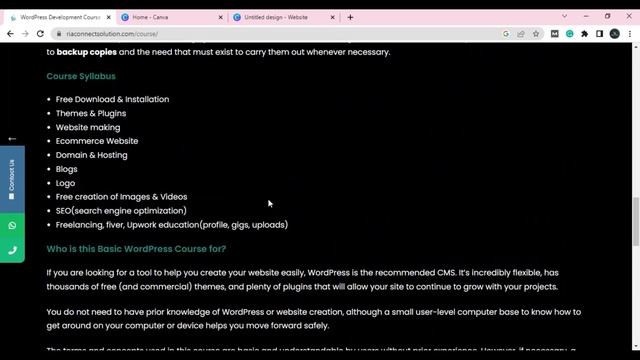Click "Domain & Hosting" list item
Screen dimensions: 640x360
pos(91,155)
